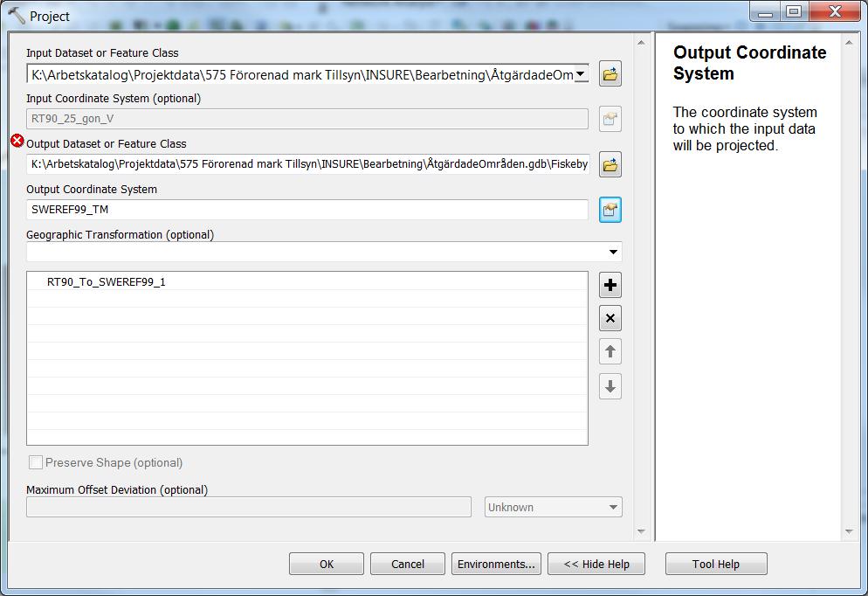This screenshot has height=596, width=868.
Task: Minimize the Project dialog window
Action: click(766, 11)
